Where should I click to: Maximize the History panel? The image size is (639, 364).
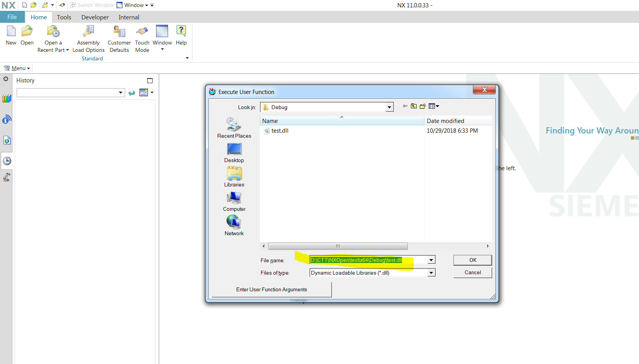(x=150, y=80)
